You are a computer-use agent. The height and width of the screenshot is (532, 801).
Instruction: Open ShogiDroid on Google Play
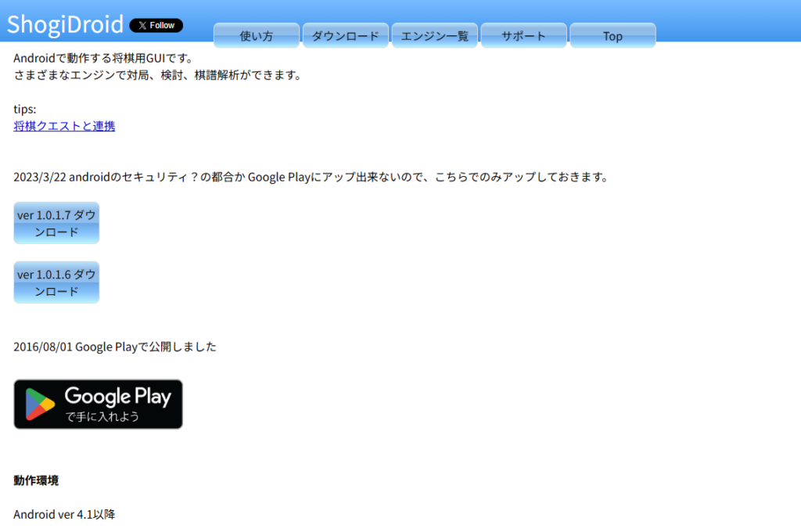tap(98, 404)
